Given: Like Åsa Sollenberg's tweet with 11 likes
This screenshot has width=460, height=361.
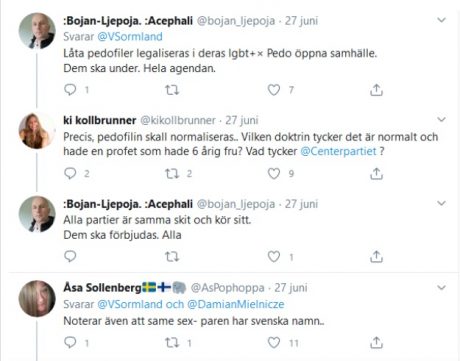Looking at the screenshot, I should click(274, 342).
